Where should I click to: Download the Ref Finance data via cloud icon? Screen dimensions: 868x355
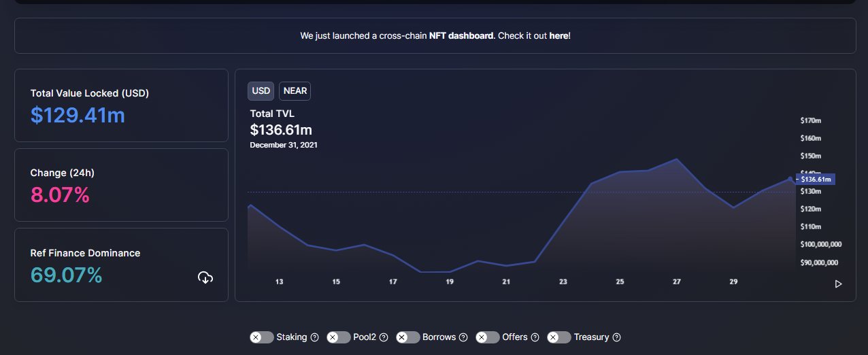coord(205,277)
